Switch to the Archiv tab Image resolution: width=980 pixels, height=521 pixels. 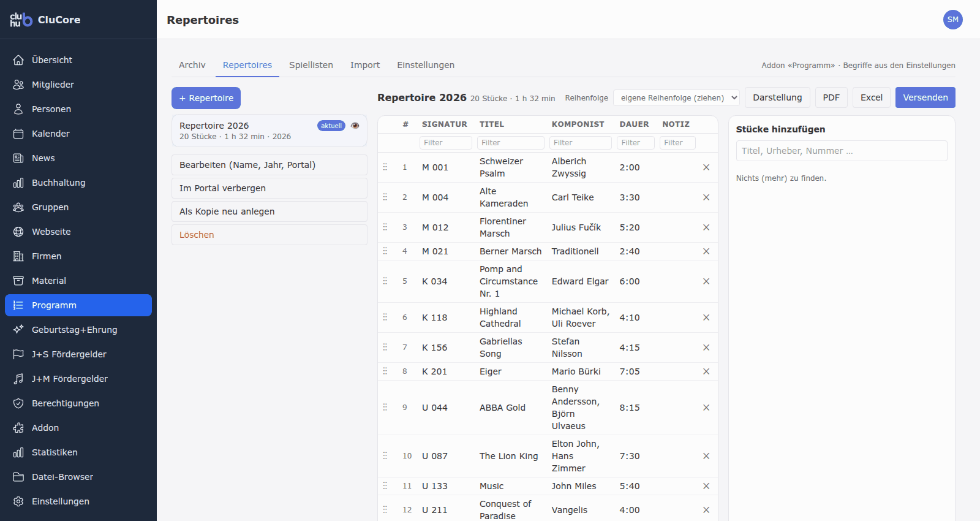tap(192, 65)
